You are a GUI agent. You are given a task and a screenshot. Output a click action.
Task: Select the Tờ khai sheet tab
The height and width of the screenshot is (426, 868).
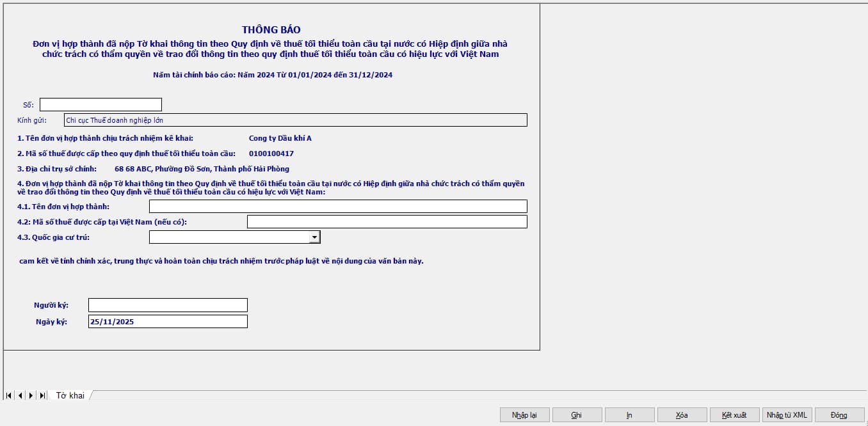70,395
